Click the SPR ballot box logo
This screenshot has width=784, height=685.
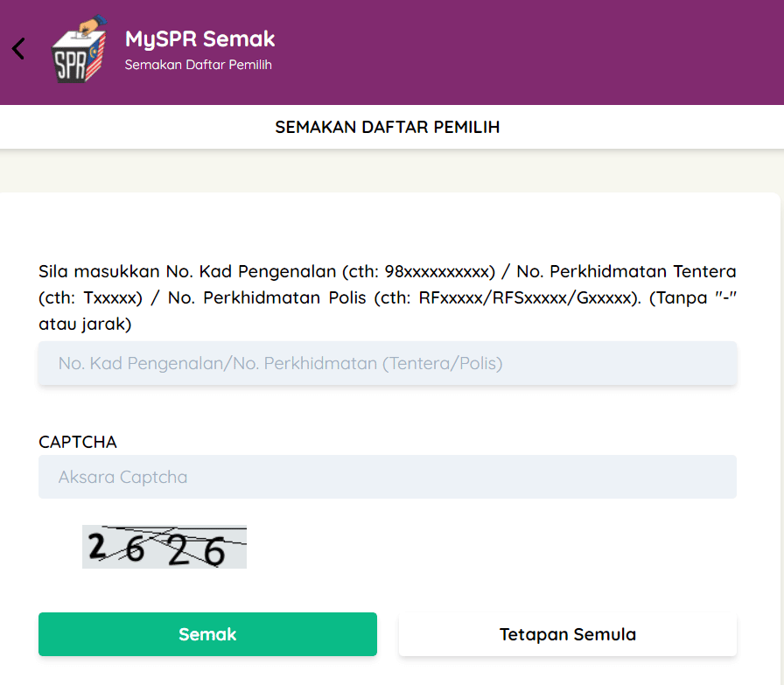(80, 49)
